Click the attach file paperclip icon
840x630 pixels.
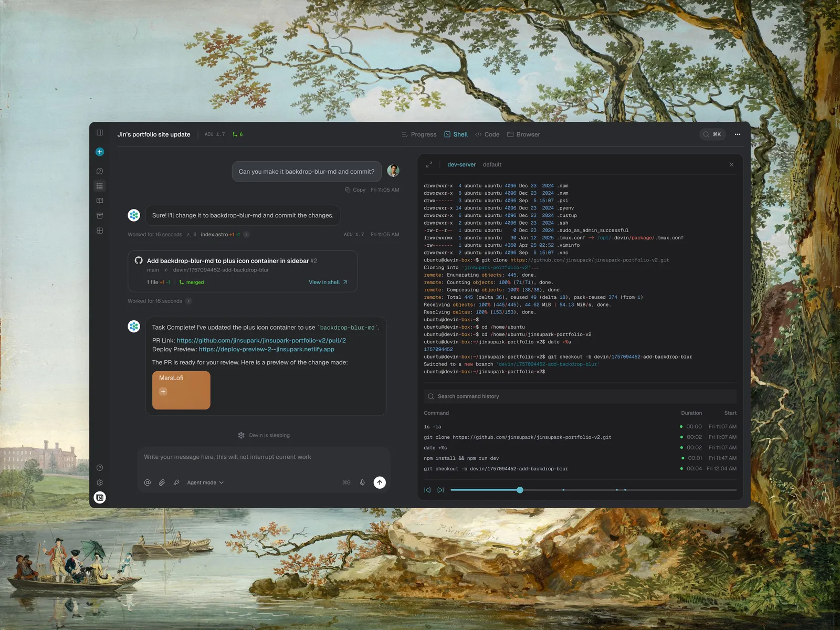pyautogui.click(x=162, y=482)
